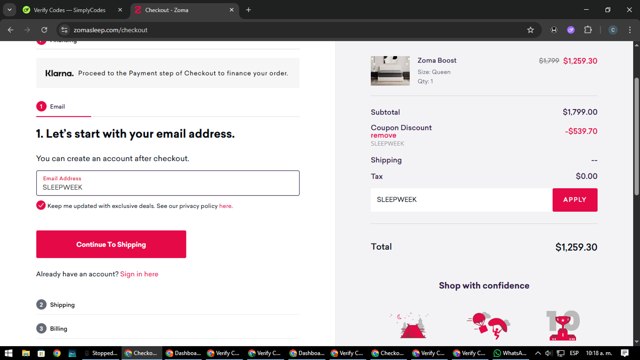This screenshot has width=640, height=360.
Task: Click the Subtotal value $1,799.00
Action: pyautogui.click(x=580, y=112)
